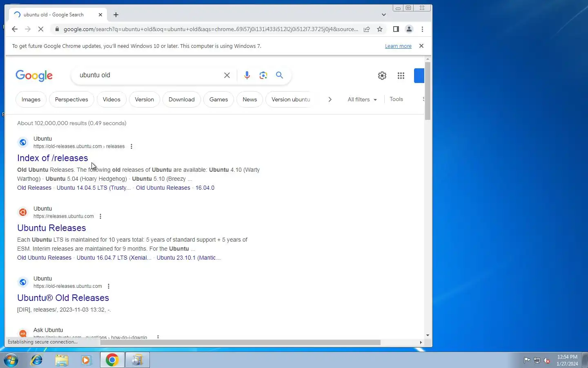588x368 pixels.
Task: Click the vertical page scrollbar
Action: tap(428, 91)
